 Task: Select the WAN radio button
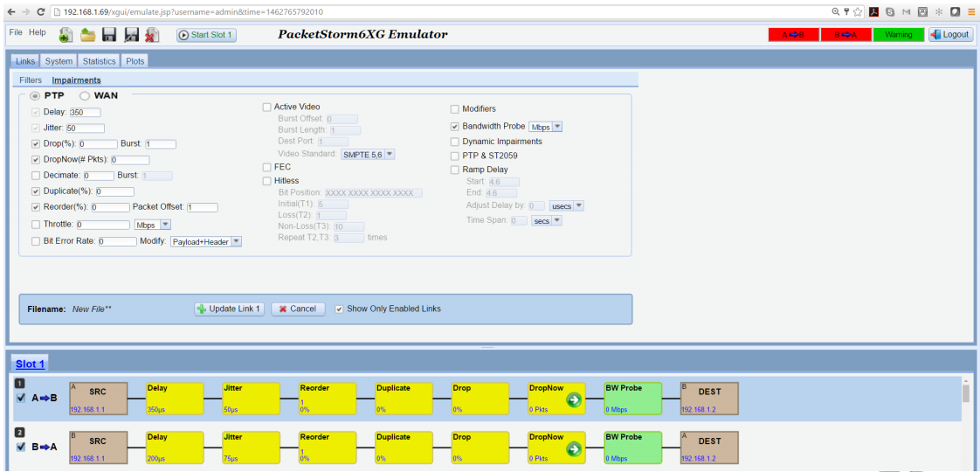[x=85, y=96]
